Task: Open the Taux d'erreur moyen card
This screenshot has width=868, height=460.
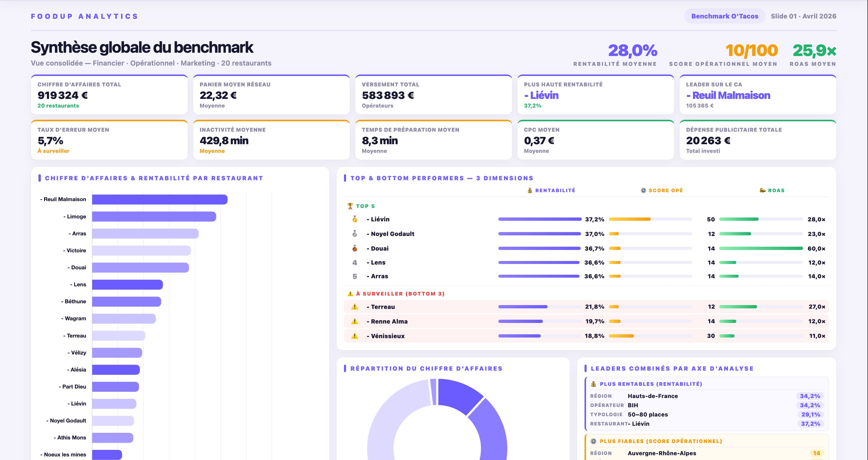Action: point(109,140)
